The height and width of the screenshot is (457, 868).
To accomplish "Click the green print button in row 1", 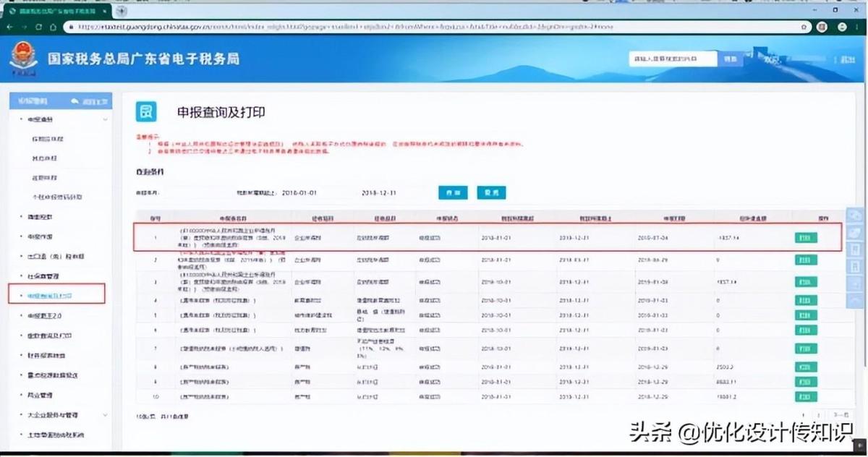I will (x=806, y=237).
